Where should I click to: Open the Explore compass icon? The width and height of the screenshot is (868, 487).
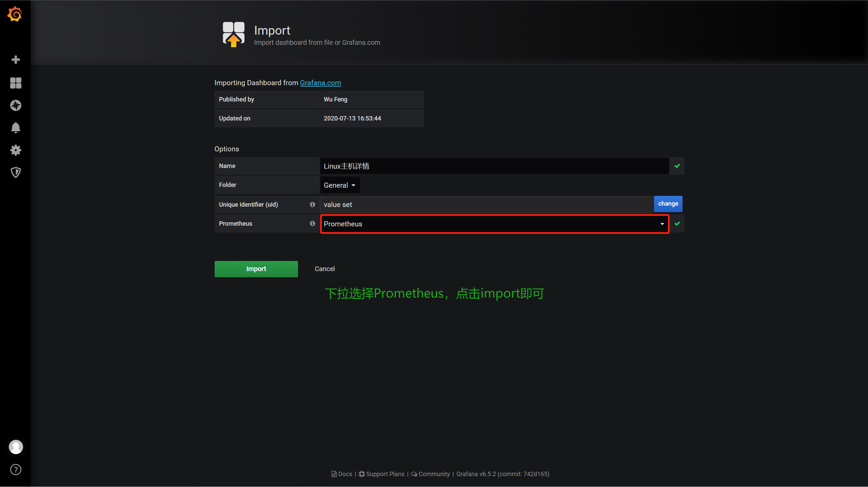(16, 106)
